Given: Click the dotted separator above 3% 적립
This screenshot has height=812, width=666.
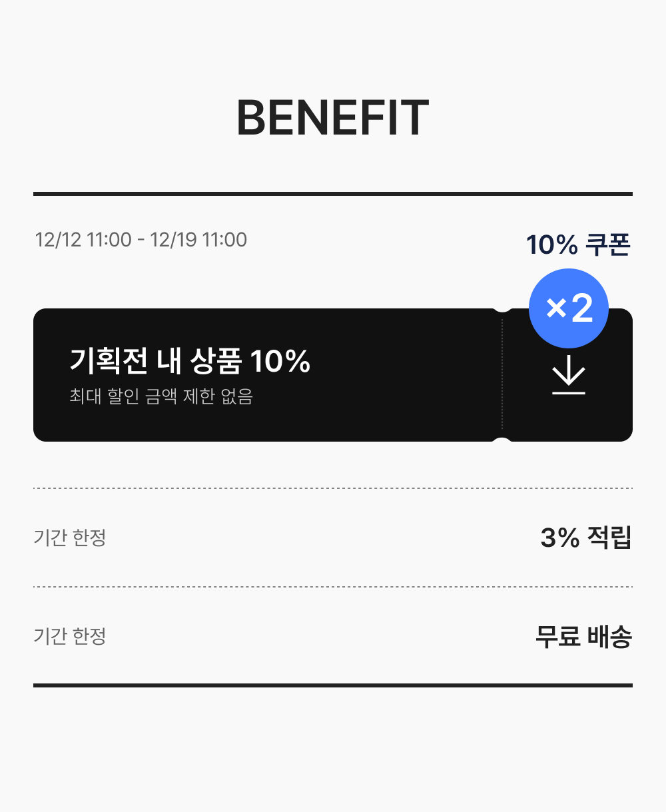Looking at the screenshot, I should click(x=333, y=488).
